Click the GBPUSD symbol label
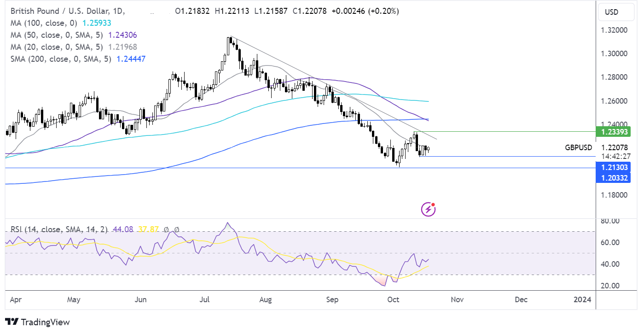The image size is (644, 334). 579,148
